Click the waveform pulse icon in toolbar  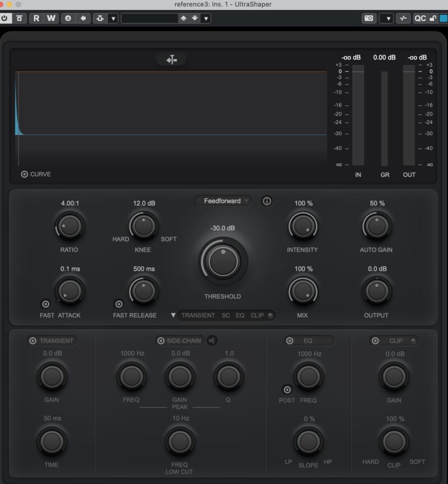pos(403,18)
